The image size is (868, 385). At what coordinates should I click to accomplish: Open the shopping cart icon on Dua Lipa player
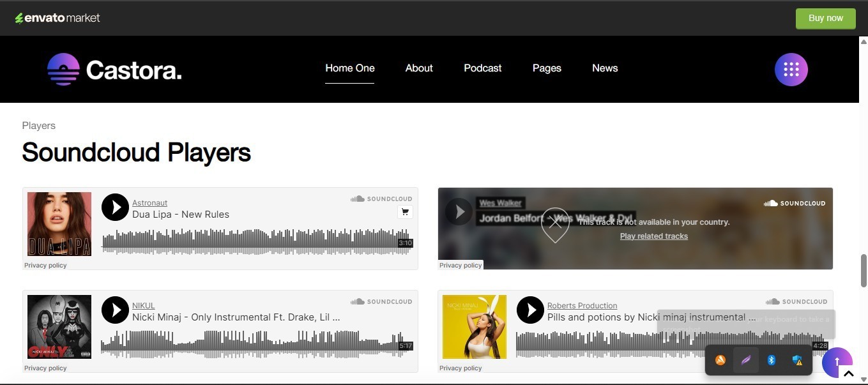point(405,212)
